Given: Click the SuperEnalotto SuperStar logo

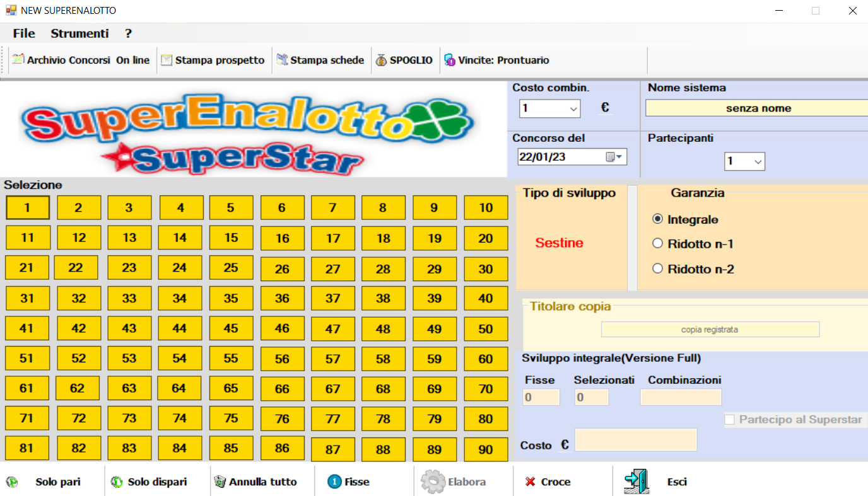Looking at the screenshot, I should [x=249, y=134].
